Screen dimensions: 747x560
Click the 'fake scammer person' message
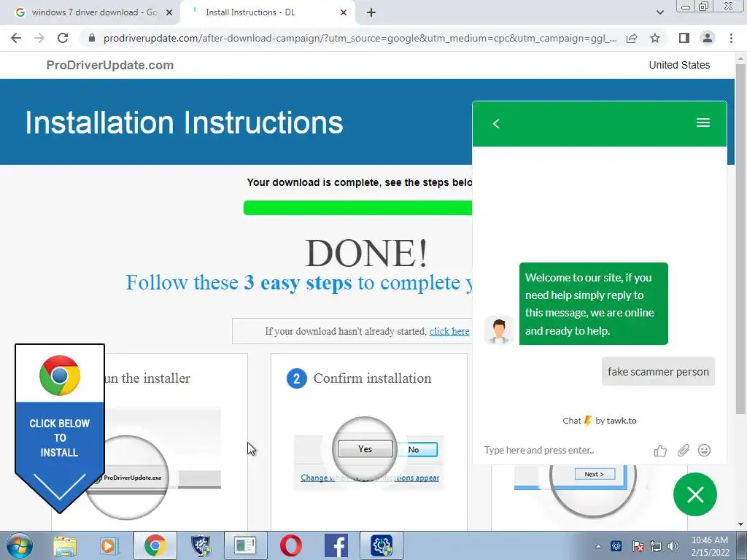coord(659,371)
